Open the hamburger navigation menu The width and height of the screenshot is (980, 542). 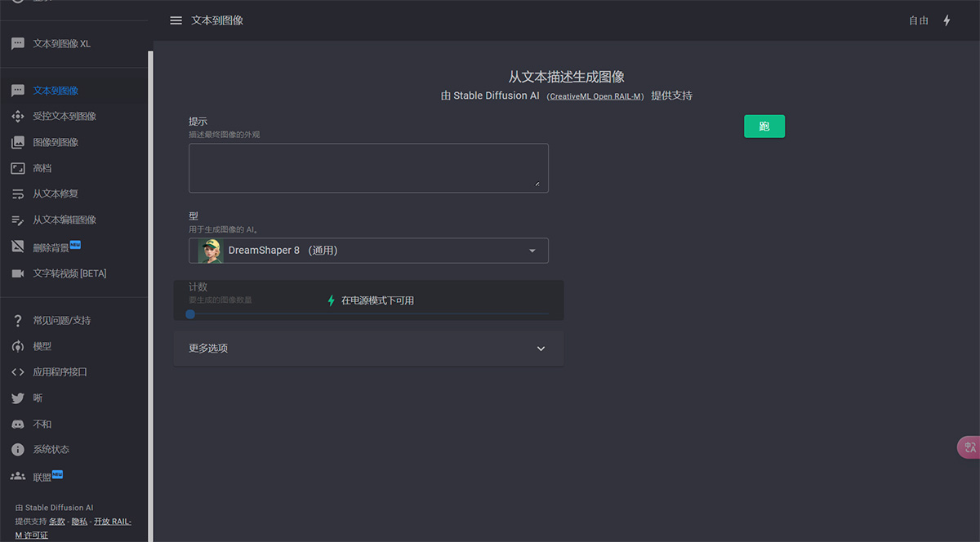click(x=176, y=20)
